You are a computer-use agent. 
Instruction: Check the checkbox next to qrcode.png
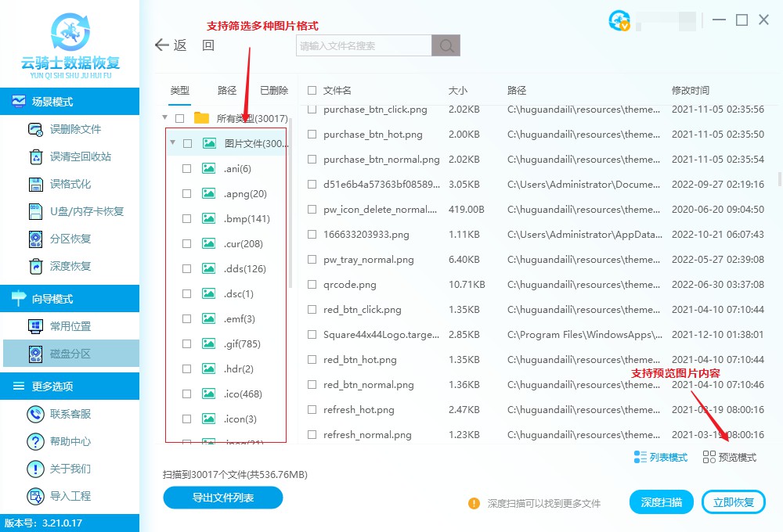(x=311, y=285)
